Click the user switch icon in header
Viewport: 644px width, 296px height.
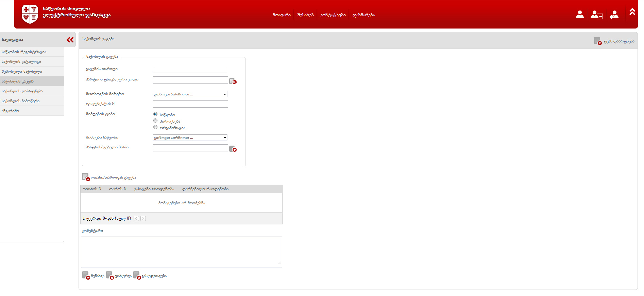[614, 15]
